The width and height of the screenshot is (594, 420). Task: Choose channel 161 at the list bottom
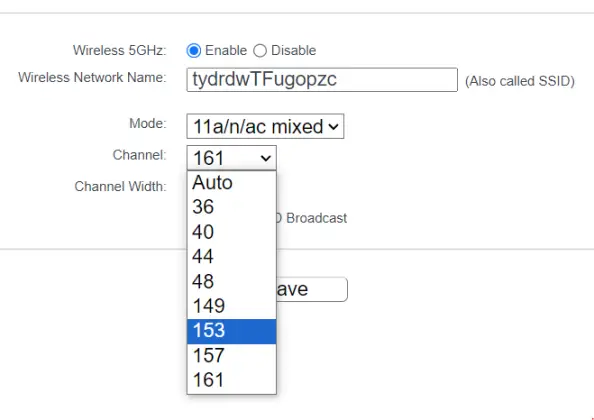point(231,380)
